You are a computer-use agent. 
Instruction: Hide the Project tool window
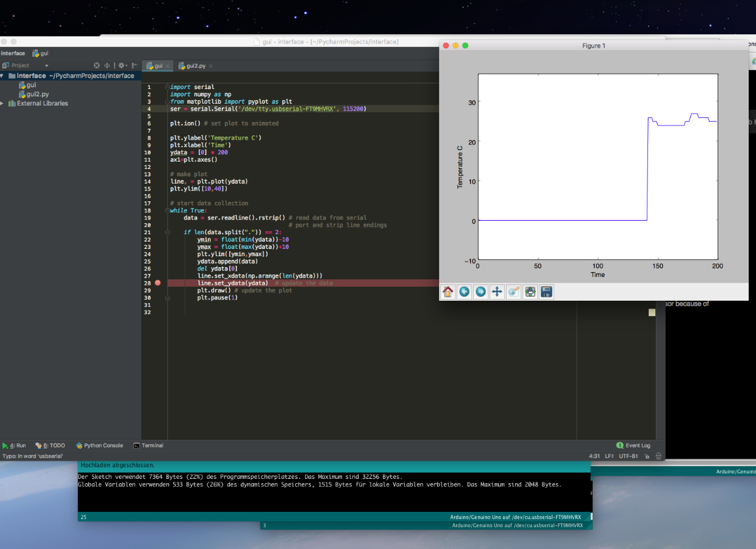134,65
